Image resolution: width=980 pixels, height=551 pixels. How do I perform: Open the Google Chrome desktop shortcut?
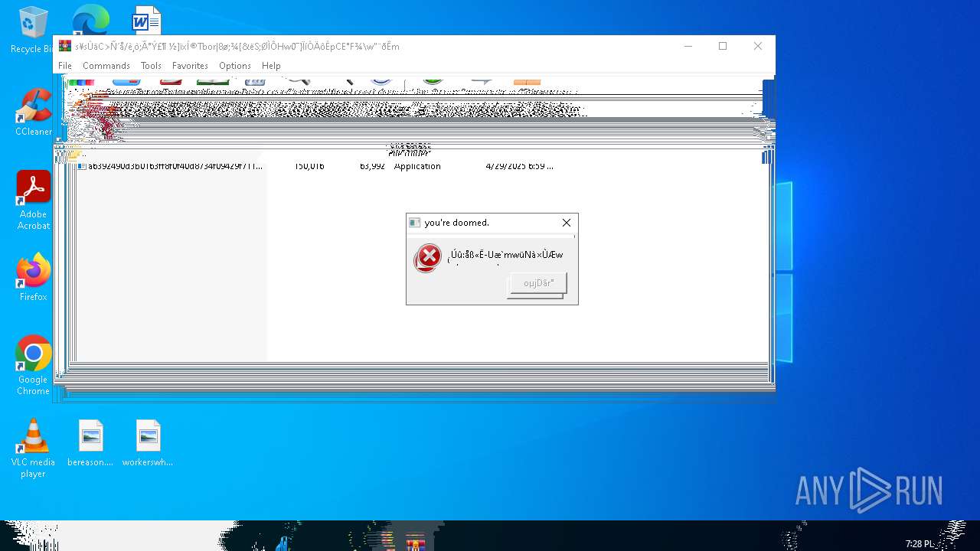(34, 365)
